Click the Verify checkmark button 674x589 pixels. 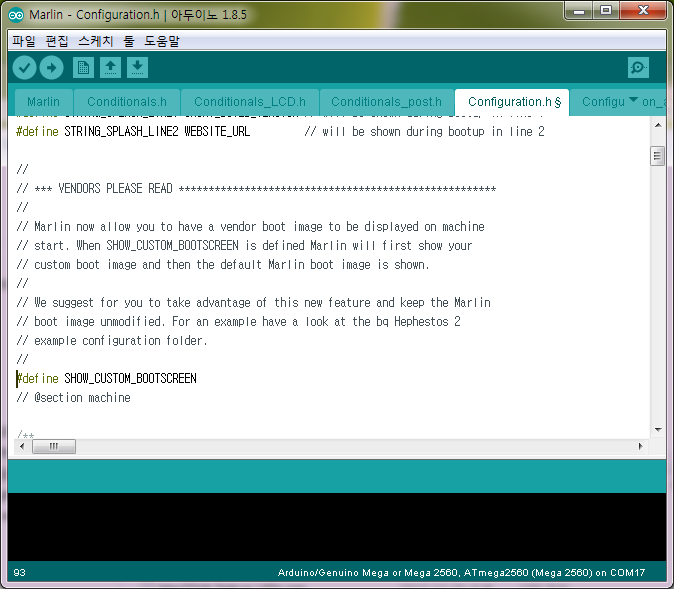tap(24, 68)
